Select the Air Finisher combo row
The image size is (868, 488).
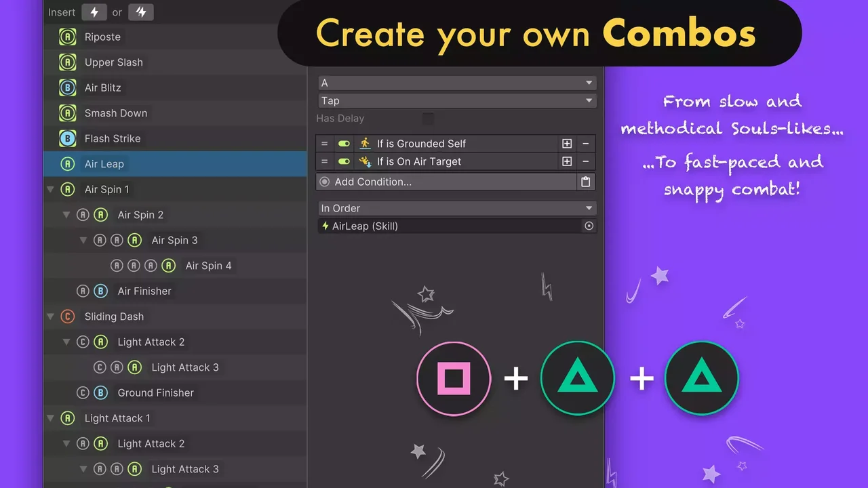point(176,291)
